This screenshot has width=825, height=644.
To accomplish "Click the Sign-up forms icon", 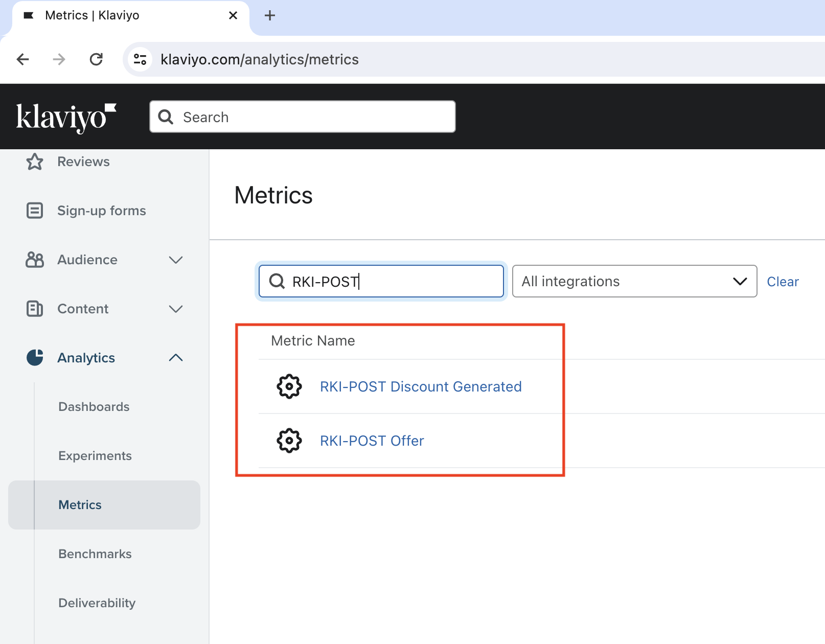I will click(x=35, y=211).
